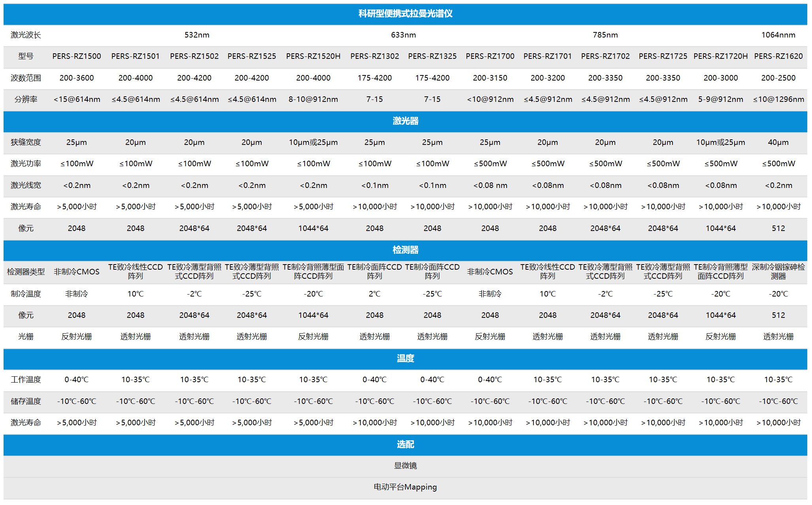
Task: Select the ≤10@1296nm resolution cell
Action: pos(778,99)
